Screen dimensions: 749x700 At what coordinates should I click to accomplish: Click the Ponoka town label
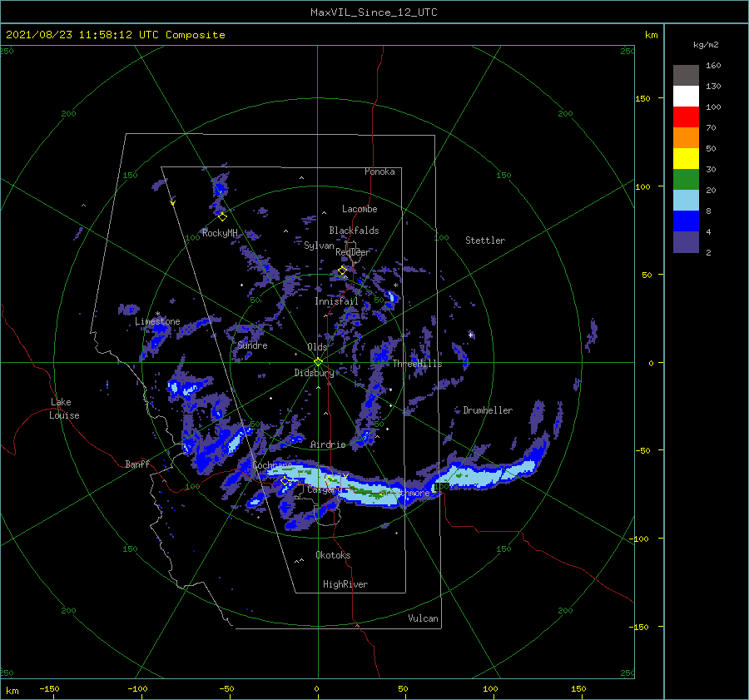point(379,171)
